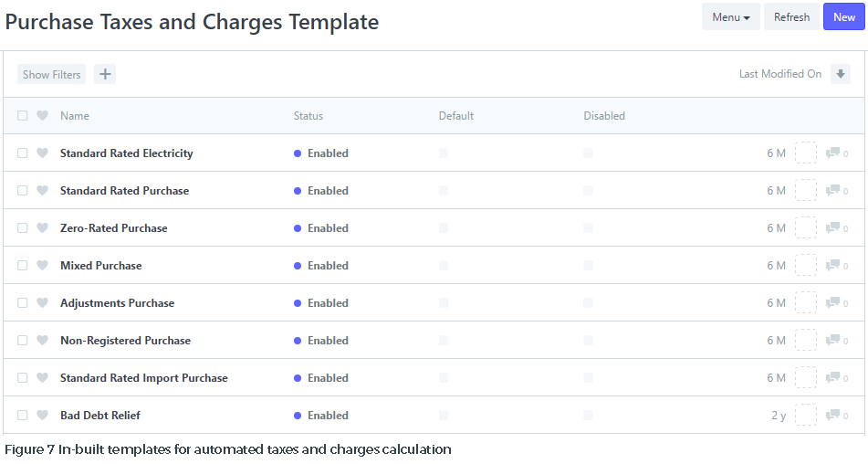Viewport: 868px width, 464px height.
Task: Like Mixed Purchase with heart
Action: [42, 265]
